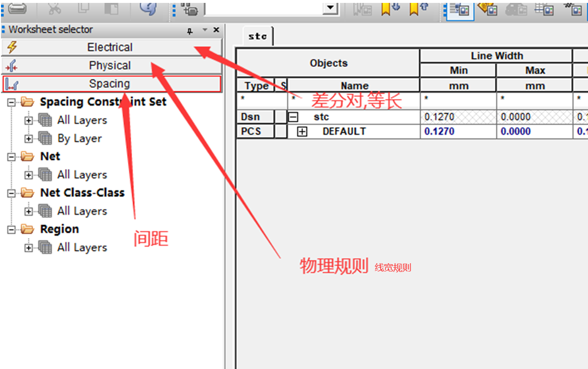Open the toolbar combo box dropdown

tap(330, 8)
